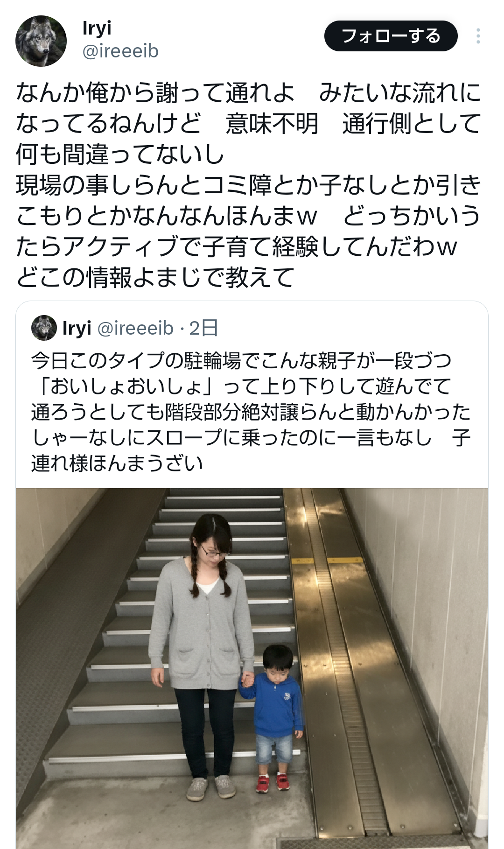Open the quoted tweet text about 駐輪場
Viewport: 504px width, 849px height.
(x=251, y=412)
